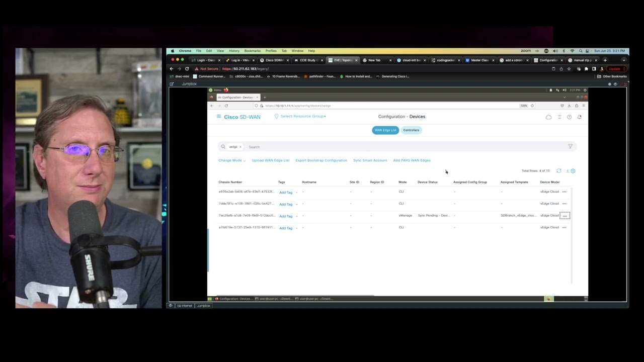Open the Other Bookmarks folder

[x=612, y=76]
